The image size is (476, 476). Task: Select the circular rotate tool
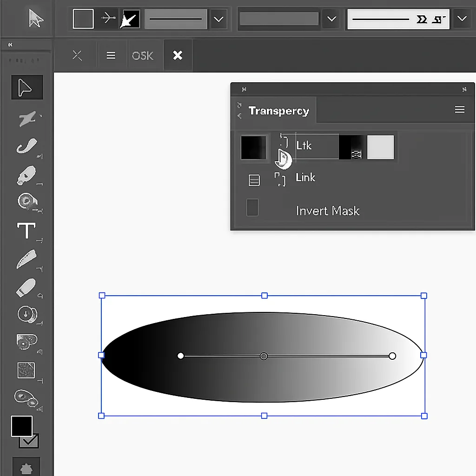tap(27, 314)
